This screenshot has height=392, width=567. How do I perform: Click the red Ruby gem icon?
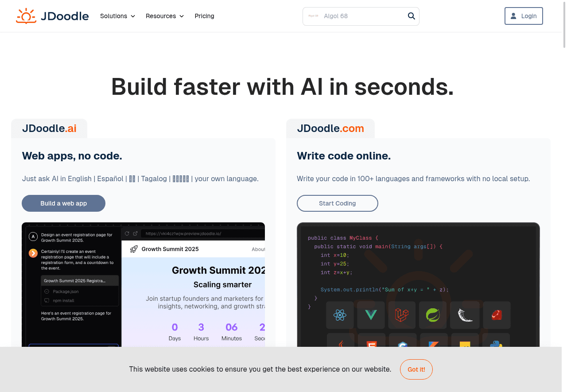[x=497, y=315]
